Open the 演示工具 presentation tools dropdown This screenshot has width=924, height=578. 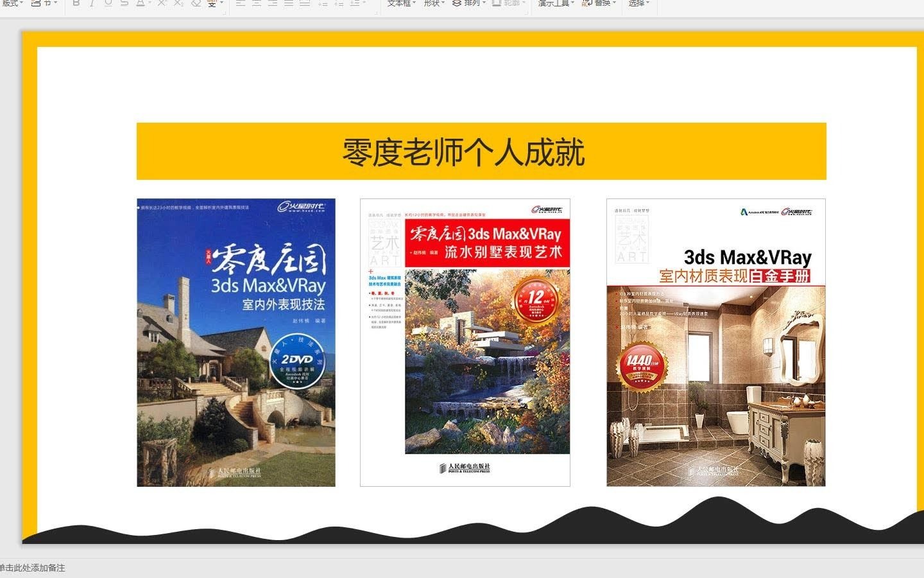[x=556, y=3]
